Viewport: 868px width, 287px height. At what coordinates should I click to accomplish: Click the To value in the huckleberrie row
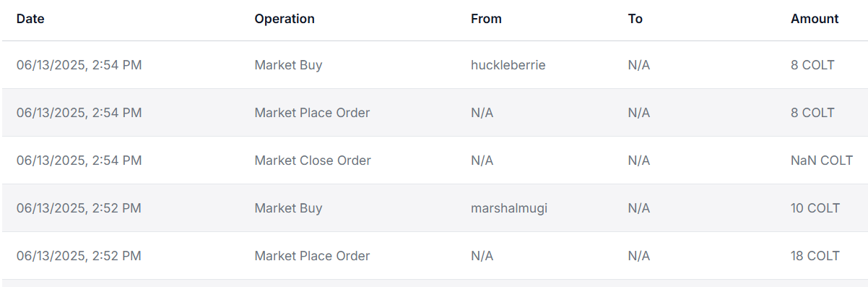tap(639, 65)
